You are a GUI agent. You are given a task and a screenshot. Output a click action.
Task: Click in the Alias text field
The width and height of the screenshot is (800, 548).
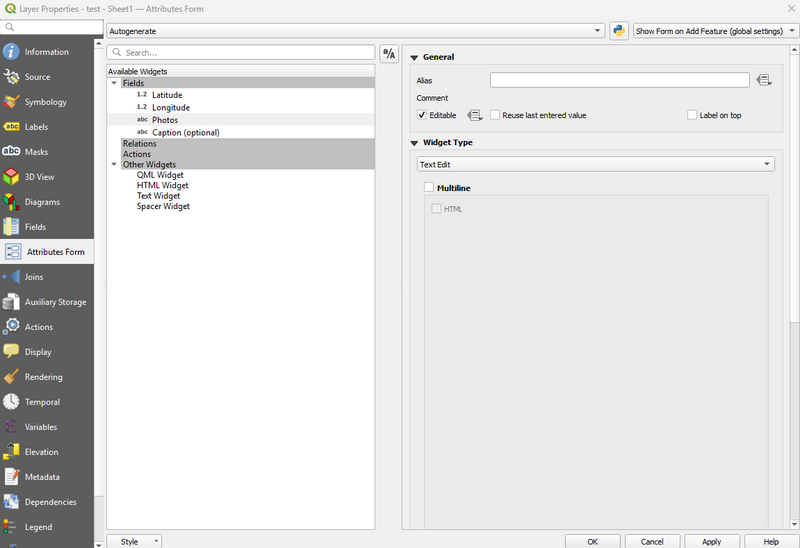click(619, 80)
